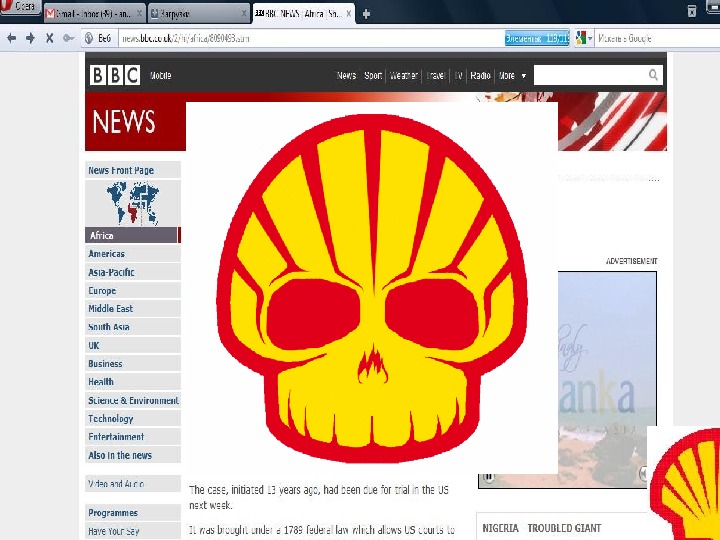Select Africa in the sidebar

133,235
